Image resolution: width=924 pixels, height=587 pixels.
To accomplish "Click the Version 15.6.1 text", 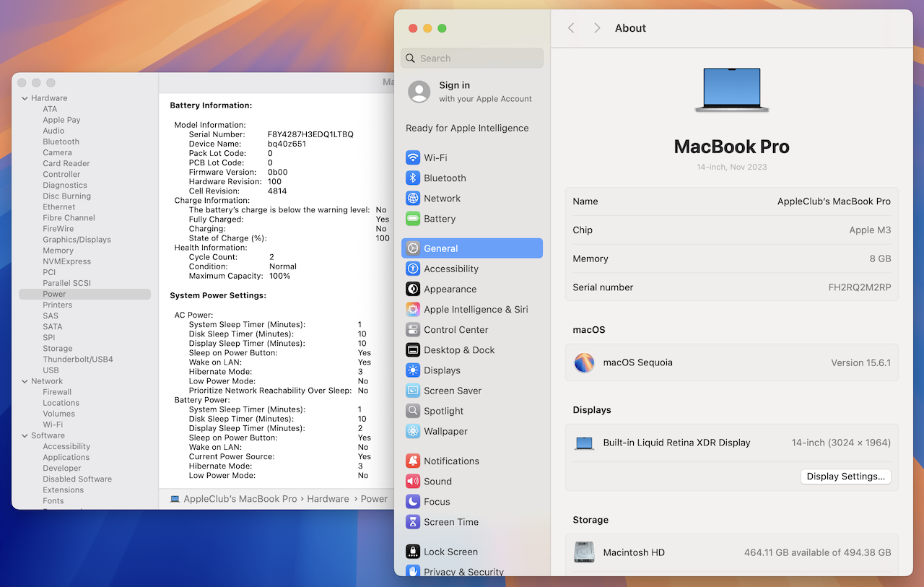I will click(x=861, y=362).
